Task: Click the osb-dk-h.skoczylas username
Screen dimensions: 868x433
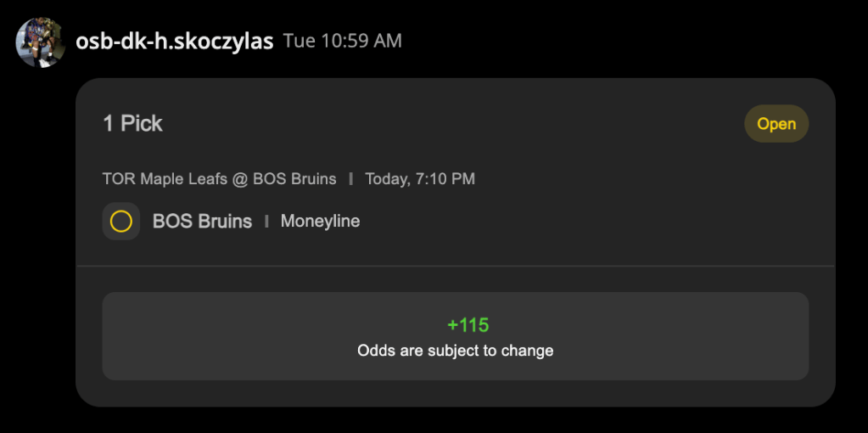Action: tap(175, 41)
